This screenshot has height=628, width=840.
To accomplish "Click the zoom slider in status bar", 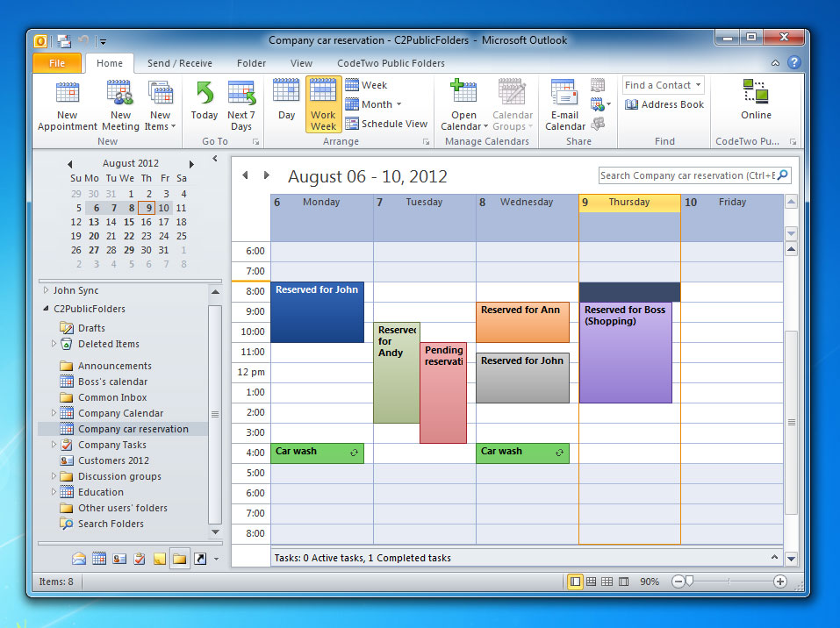I will tap(690, 582).
